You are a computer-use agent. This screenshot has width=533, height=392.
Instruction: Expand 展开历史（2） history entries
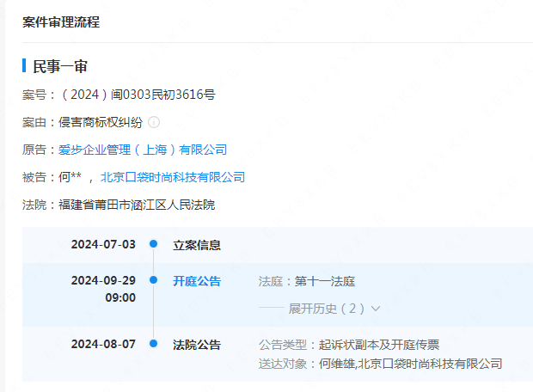[x=334, y=309]
